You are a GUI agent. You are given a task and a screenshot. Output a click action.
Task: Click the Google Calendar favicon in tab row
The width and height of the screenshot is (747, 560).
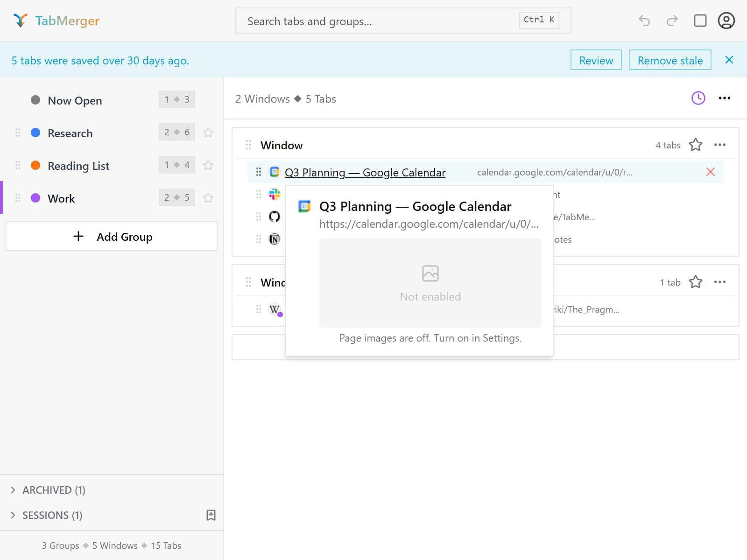(x=275, y=172)
